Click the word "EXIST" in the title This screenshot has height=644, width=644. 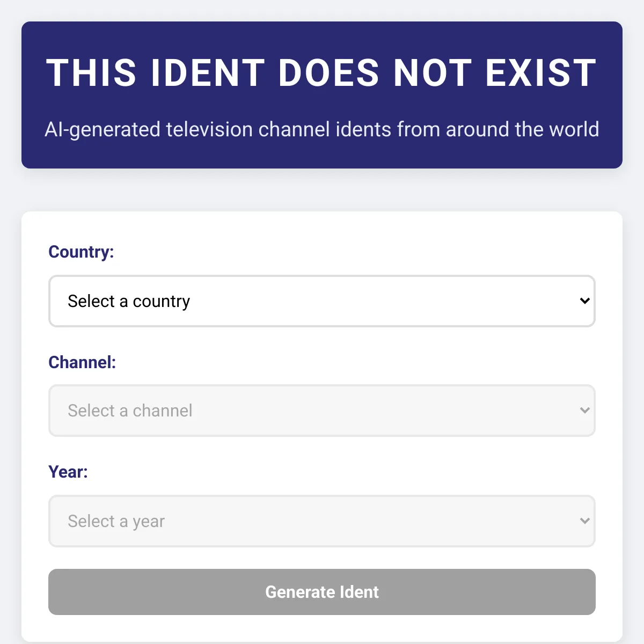[541, 73]
